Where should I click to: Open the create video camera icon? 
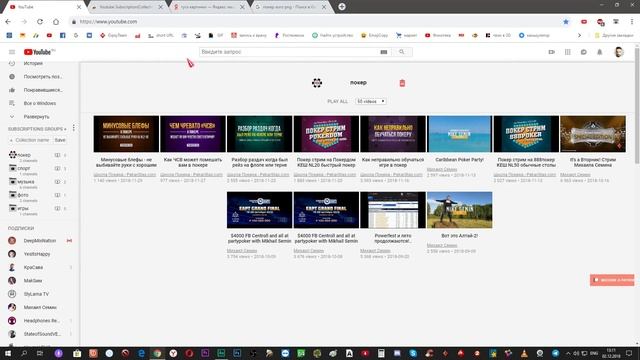coord(551,52)
